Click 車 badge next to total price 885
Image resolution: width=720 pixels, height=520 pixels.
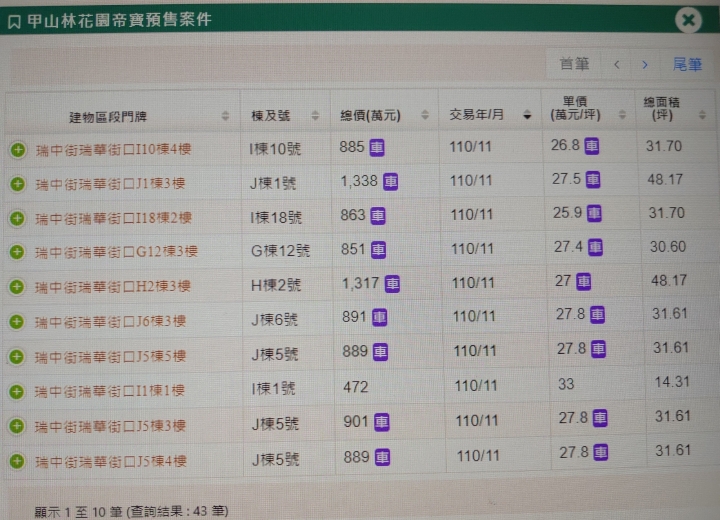377,147
